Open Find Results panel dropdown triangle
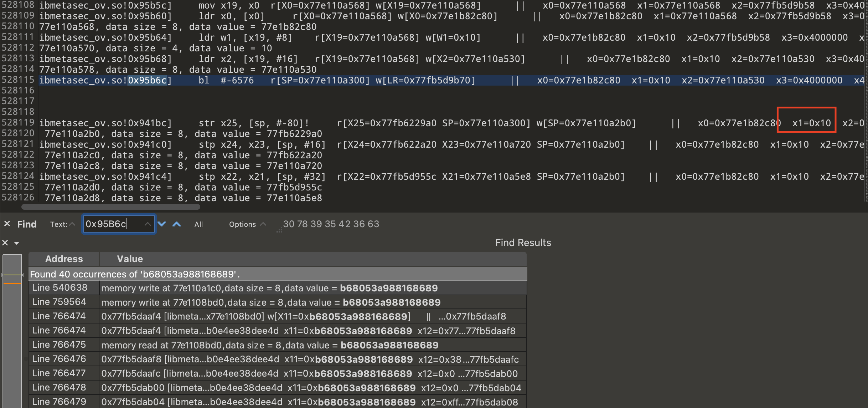Screen dimensions: 868x408 tap(16, 243)
